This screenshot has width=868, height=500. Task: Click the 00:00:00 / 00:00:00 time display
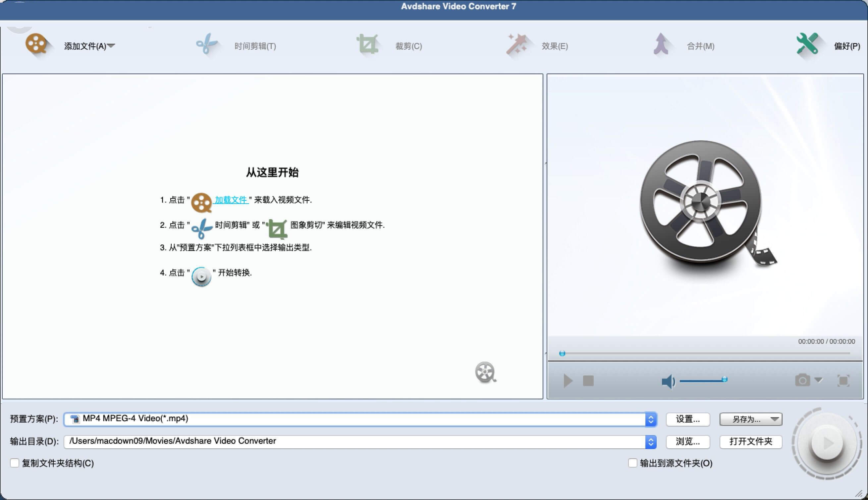(x=827, y=341)
